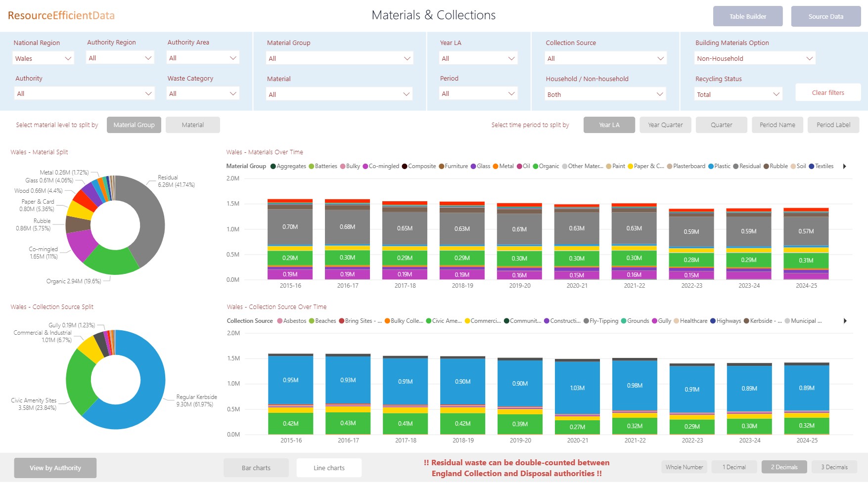
Task: Select the Bar charts view
Action: coord(256,468)
